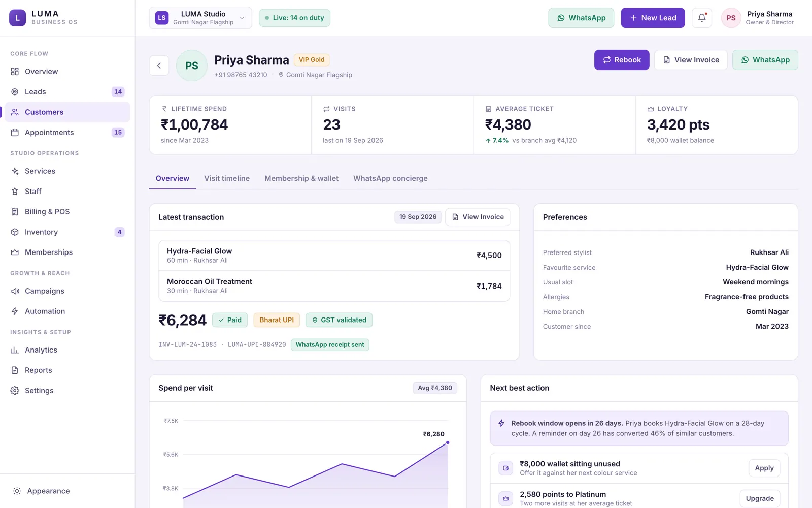Open the Memberships crown icon
Screen dimensions: 812x508
tap(15, 252)
